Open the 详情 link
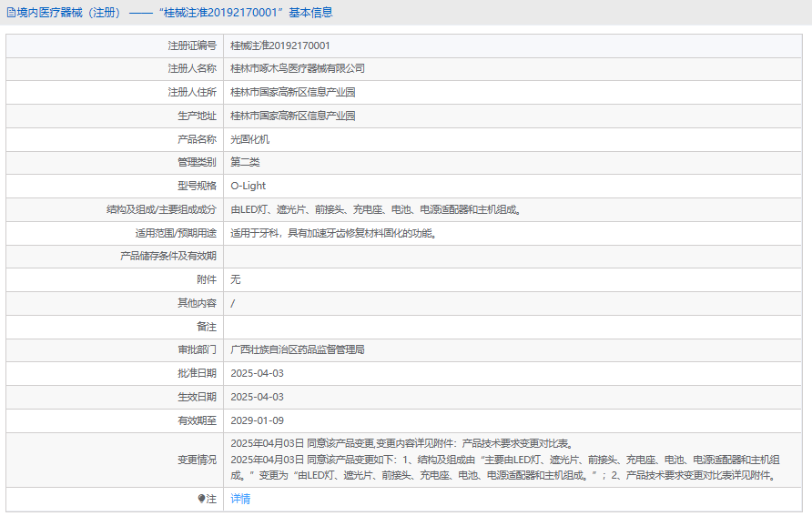Screen dimensions: 812x516 [x=240, y=499]
